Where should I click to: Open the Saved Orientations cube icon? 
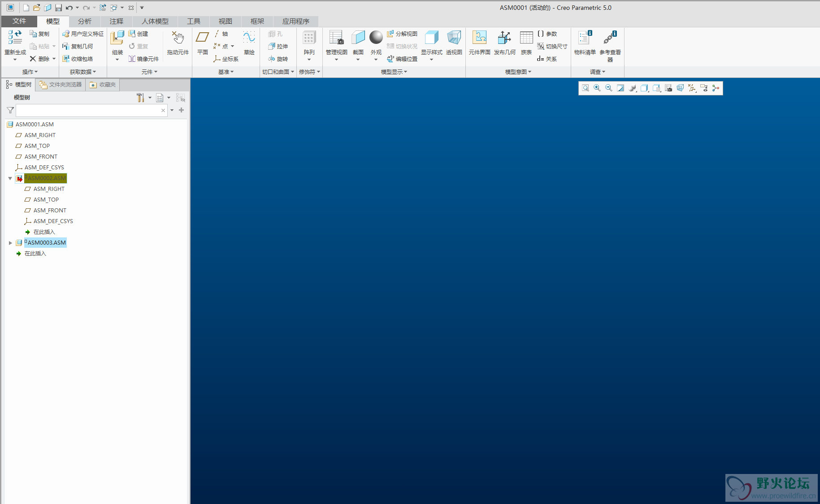pos(656,88)
